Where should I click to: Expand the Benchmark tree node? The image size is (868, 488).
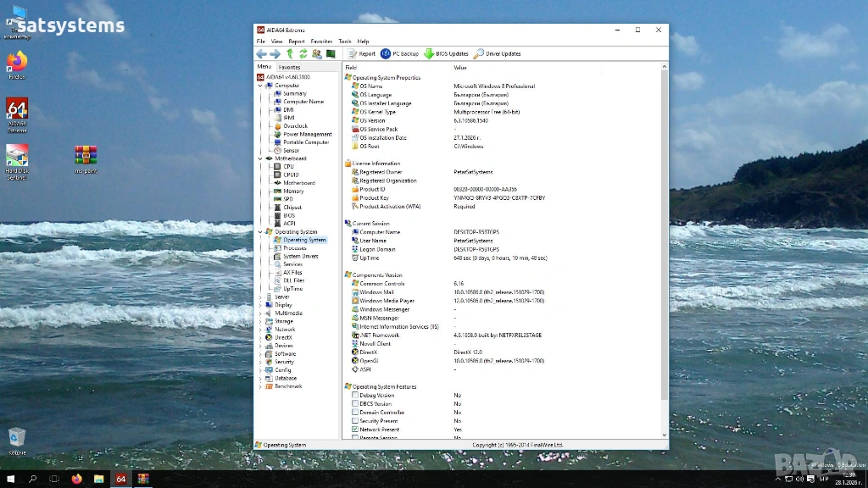click(x=260, y=386)
